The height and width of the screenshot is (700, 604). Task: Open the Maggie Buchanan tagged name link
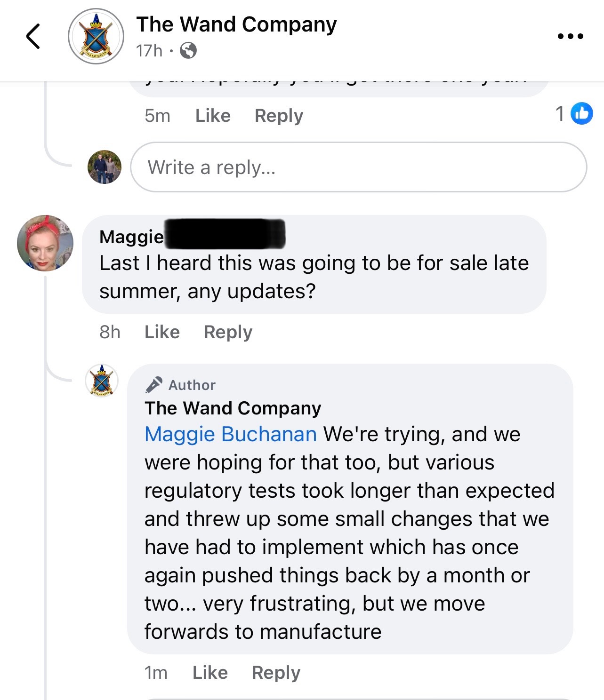tap(231, 434)
